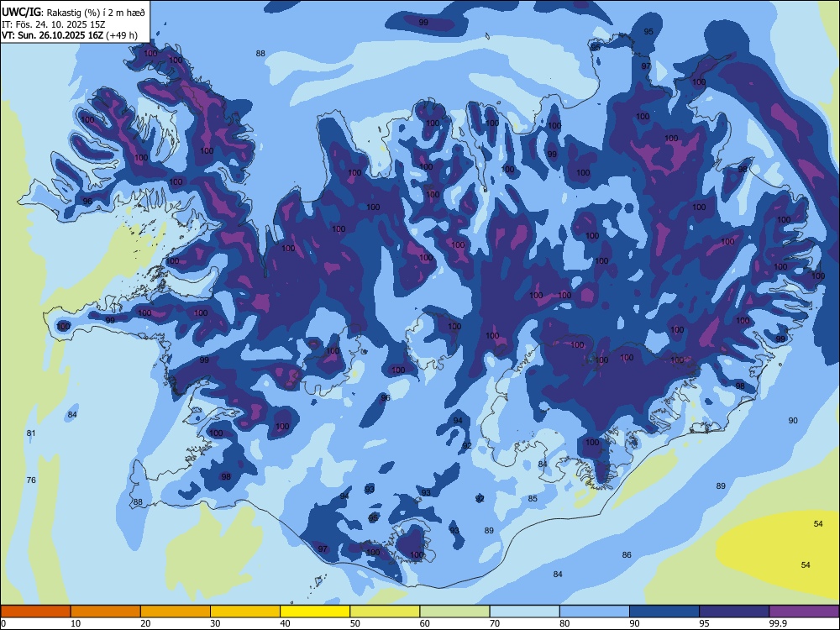Click the legend tick label '60'

425,623
